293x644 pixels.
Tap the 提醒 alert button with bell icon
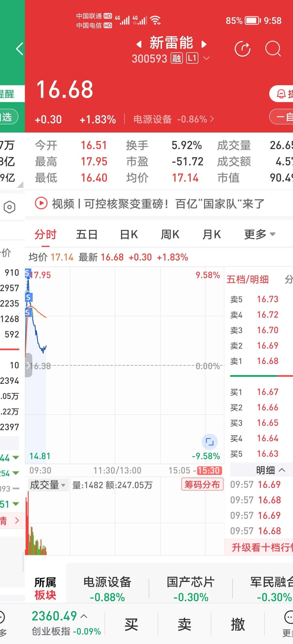click(x=282, y=94)
